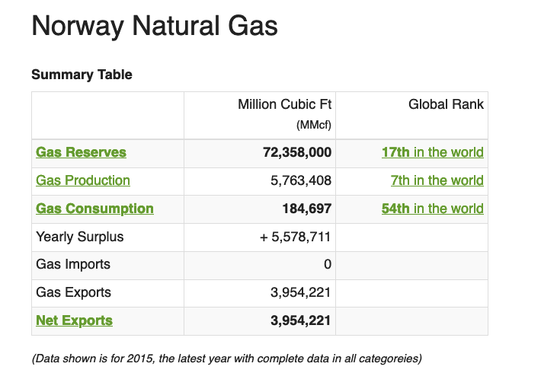Viewport: 557px width, 392px height.
Task: Click the Yearly Surplus row label
Action: pos(79,237)
